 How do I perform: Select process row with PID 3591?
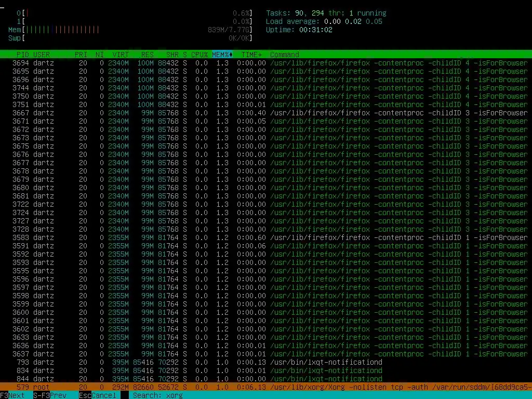point(266,246)
